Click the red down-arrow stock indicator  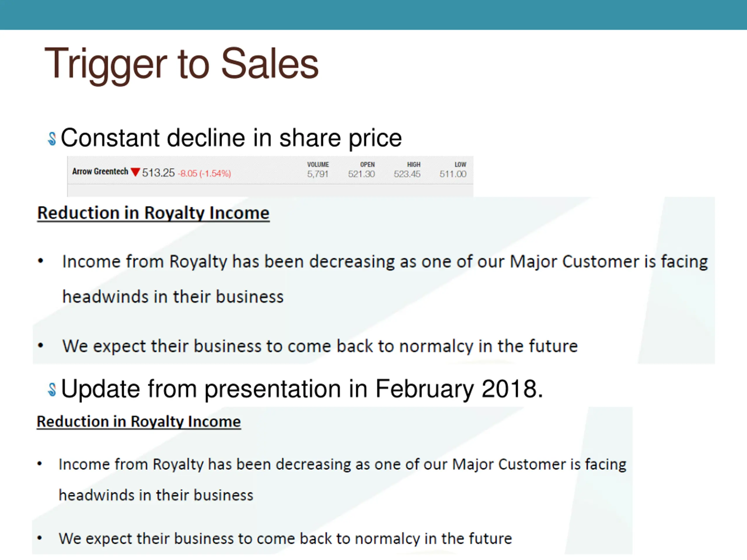pos(135,172)
